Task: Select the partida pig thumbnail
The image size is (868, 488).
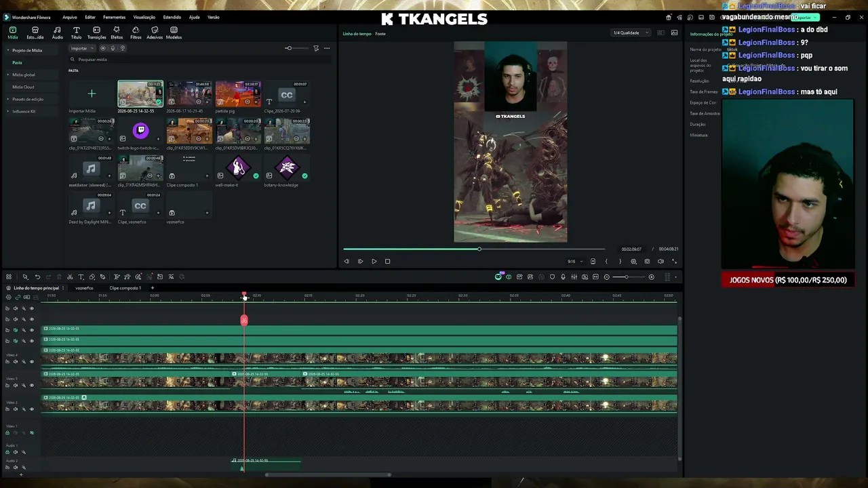Action: click(x=238, y=94)
